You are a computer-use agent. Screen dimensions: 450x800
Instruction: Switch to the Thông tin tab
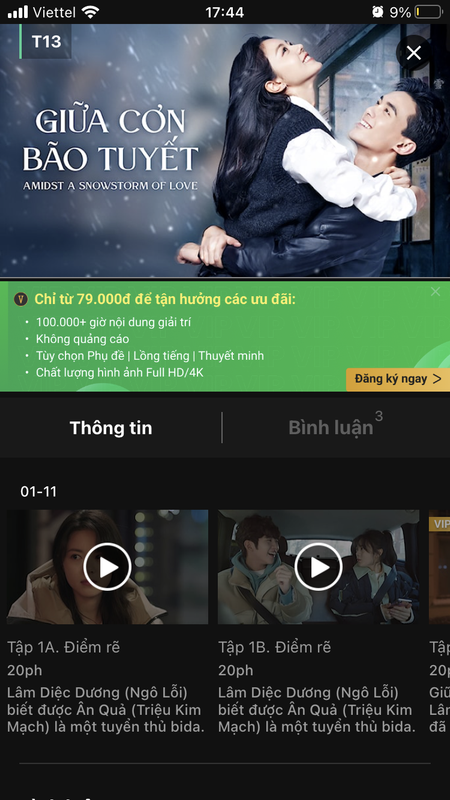pyautogui.click(x=111, y=428)
